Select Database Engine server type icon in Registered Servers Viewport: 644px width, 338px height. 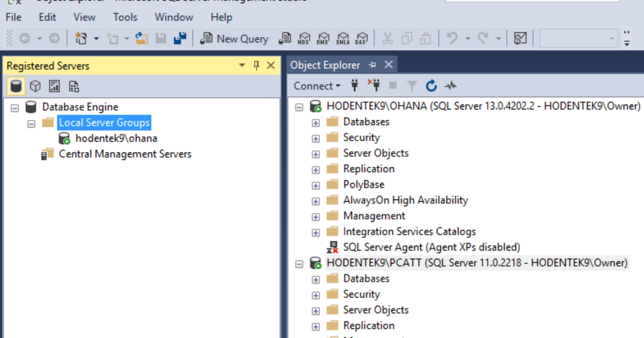click(x=17, y=86)
